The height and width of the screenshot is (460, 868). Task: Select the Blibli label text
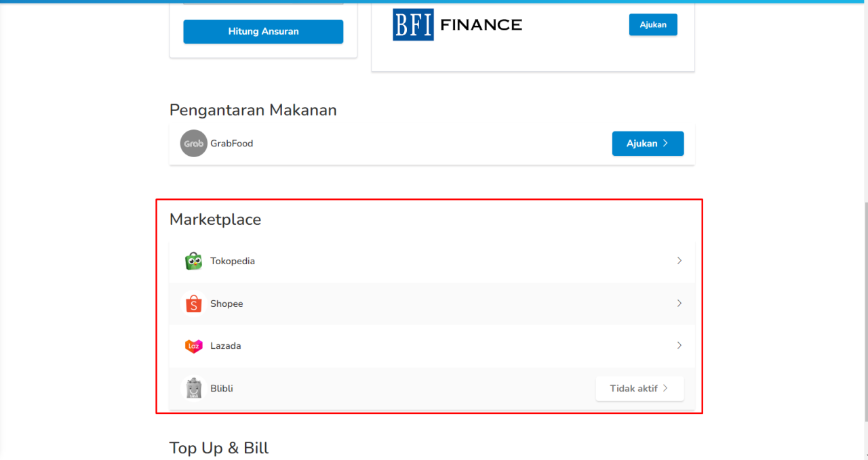[x=222, y=388]
